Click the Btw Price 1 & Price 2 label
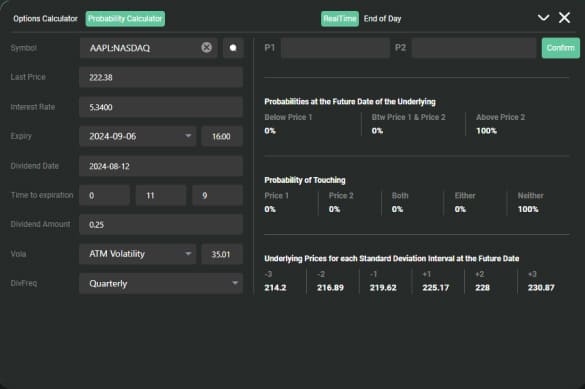The image size is (585, 389). coord(409,117)
